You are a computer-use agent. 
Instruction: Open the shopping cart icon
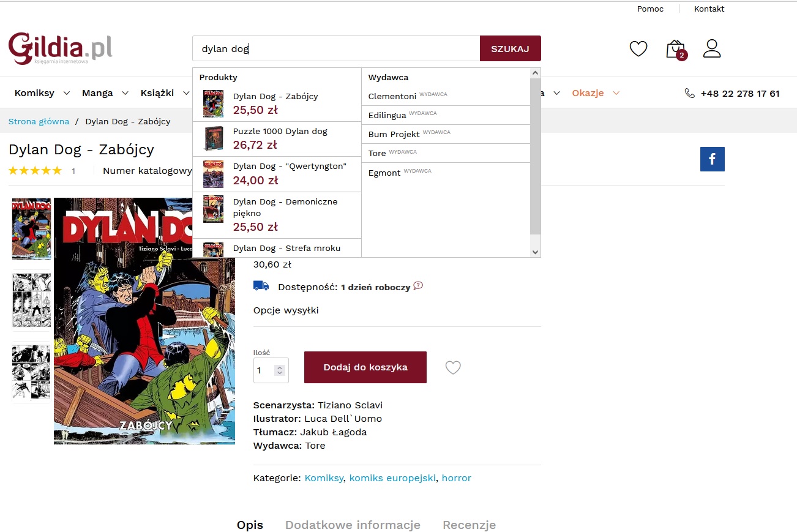pos(676,50)
